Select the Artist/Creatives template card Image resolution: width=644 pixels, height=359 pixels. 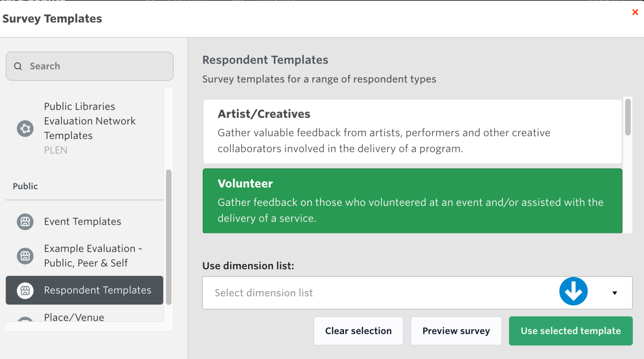point(412,131)
